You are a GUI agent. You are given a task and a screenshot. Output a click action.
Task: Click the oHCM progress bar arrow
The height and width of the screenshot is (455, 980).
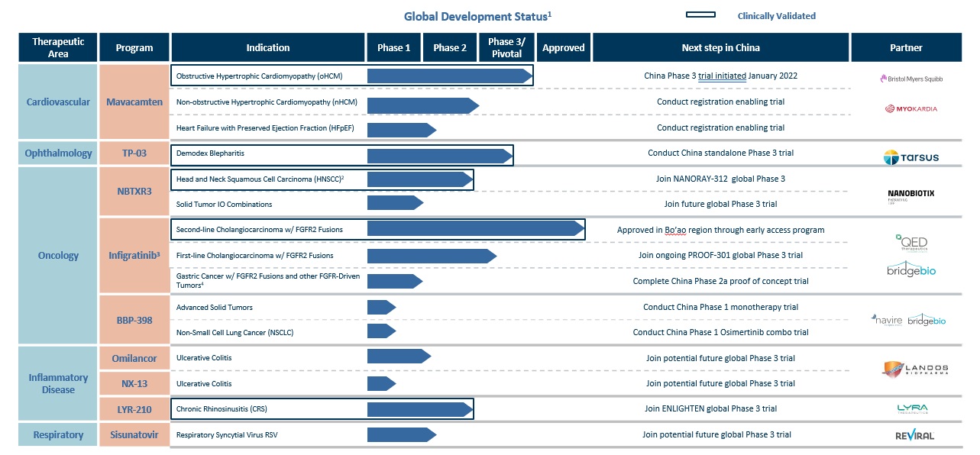tap(449, 76)
